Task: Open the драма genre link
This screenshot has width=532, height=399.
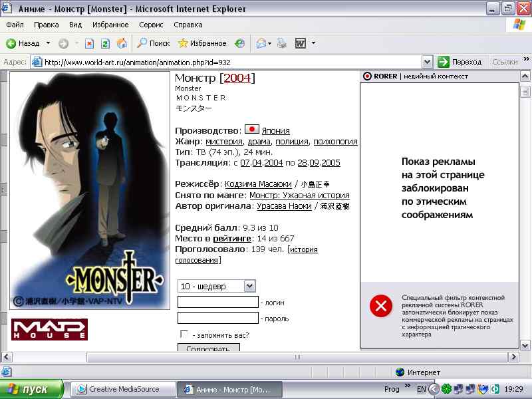Action: (x=259, y=142)
